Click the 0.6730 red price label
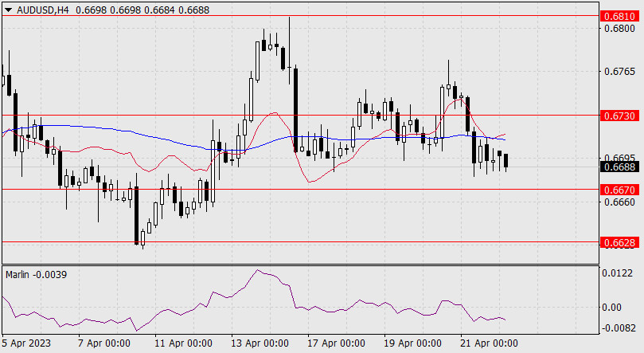 [x=620, y=116]
